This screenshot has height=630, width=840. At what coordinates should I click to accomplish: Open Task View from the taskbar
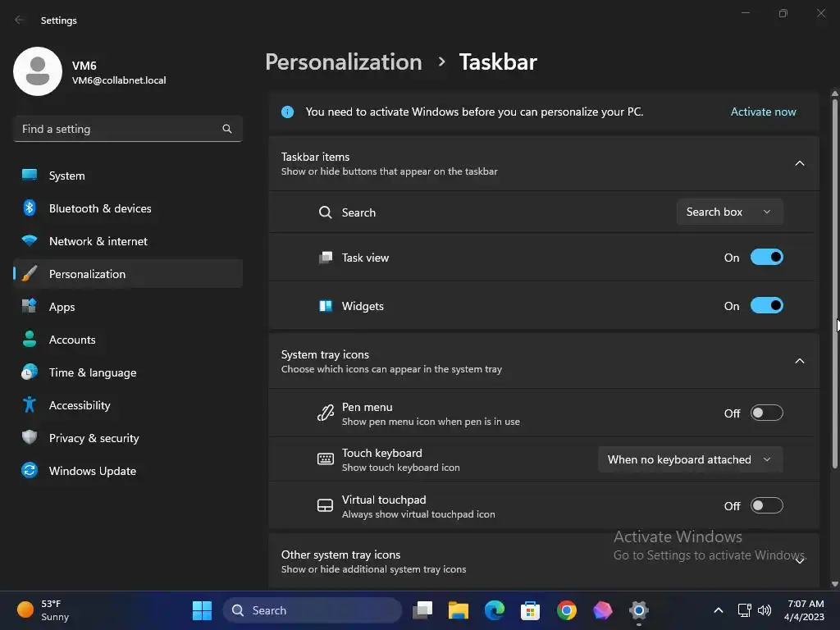tap(422, 610)
